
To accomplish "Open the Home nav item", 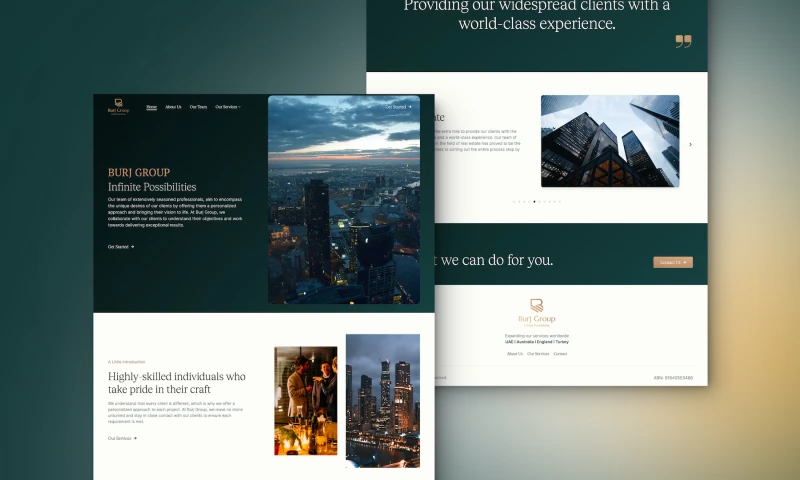I will tap(152, 107).
